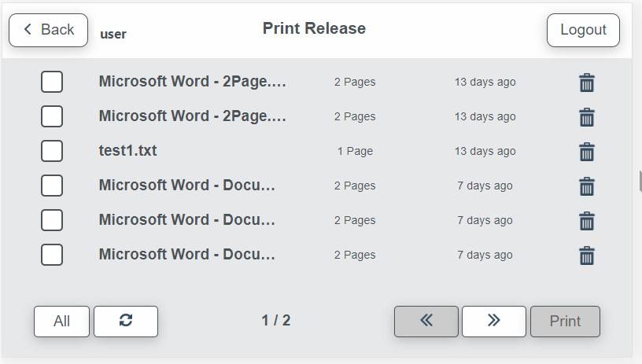The width and height of the screenshot is (642, 364).
Task: Check the first Docu job checkbox
Action: click(52, 186)
